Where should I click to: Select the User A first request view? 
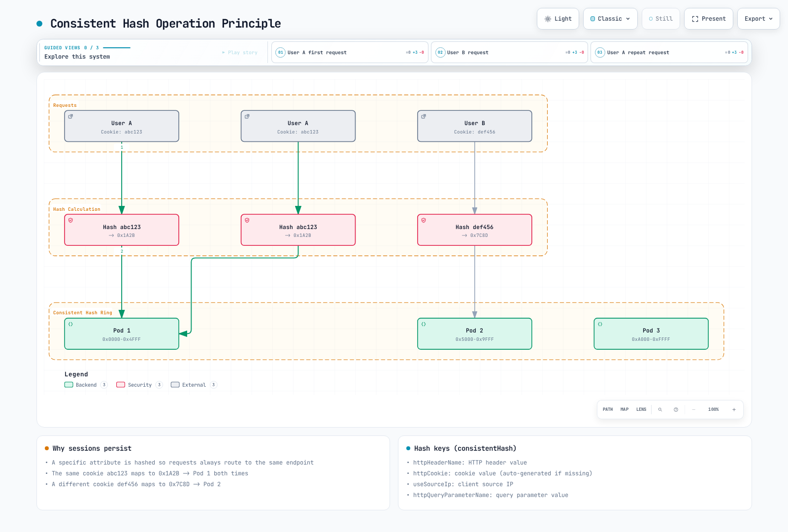350,52
